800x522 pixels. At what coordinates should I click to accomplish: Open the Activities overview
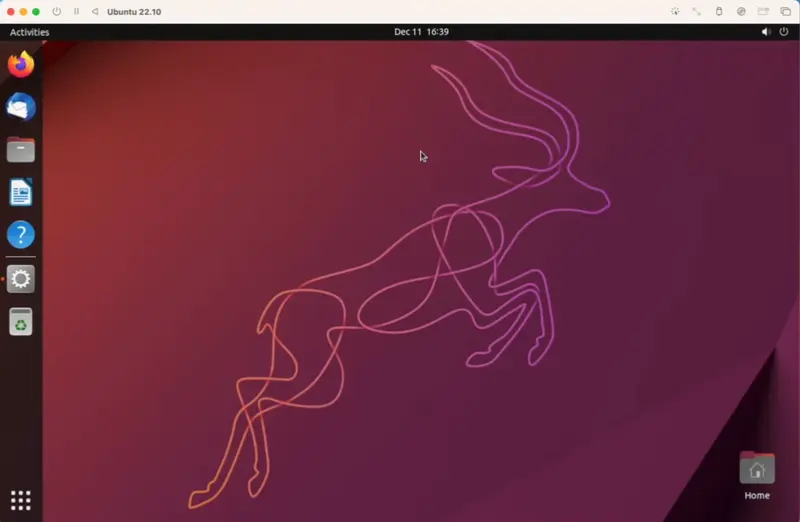click(30, 32)
